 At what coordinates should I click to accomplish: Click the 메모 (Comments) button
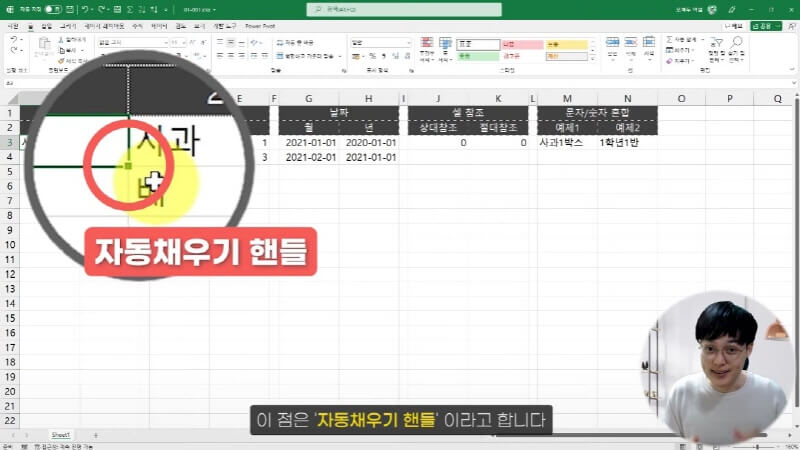(x=734, y=26)
